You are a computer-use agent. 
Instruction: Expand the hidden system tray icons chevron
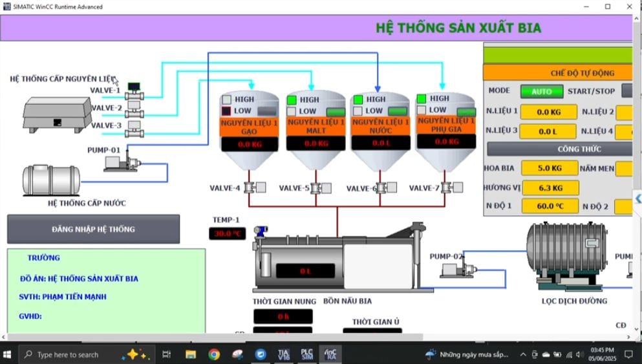(x=523, y=354)
